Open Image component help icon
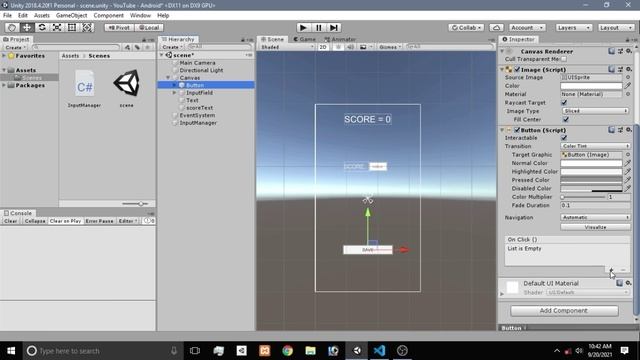640x360 pixels. point(611,69)
